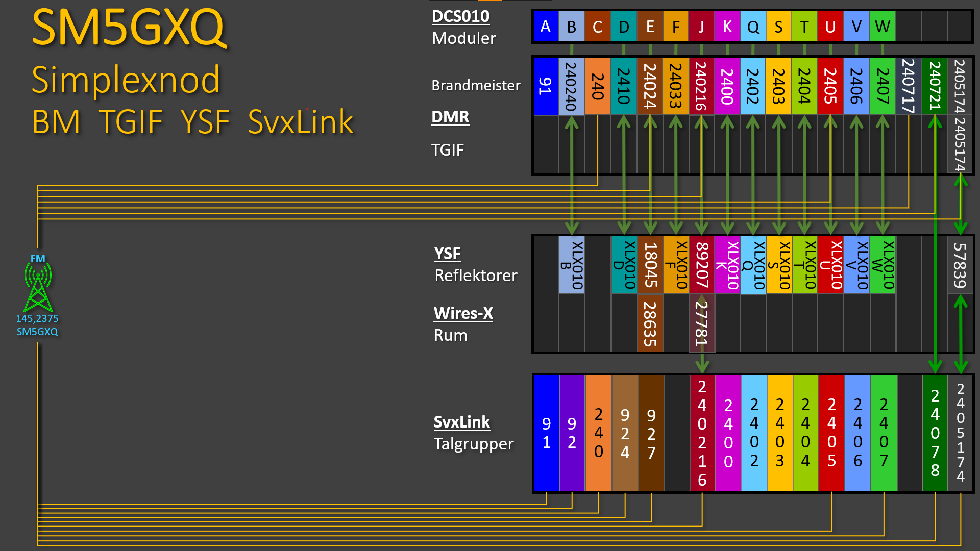Viewport: 980px width, 551px height.
Task: Select module V in the DCS010 row
Action: coord(856,27)
